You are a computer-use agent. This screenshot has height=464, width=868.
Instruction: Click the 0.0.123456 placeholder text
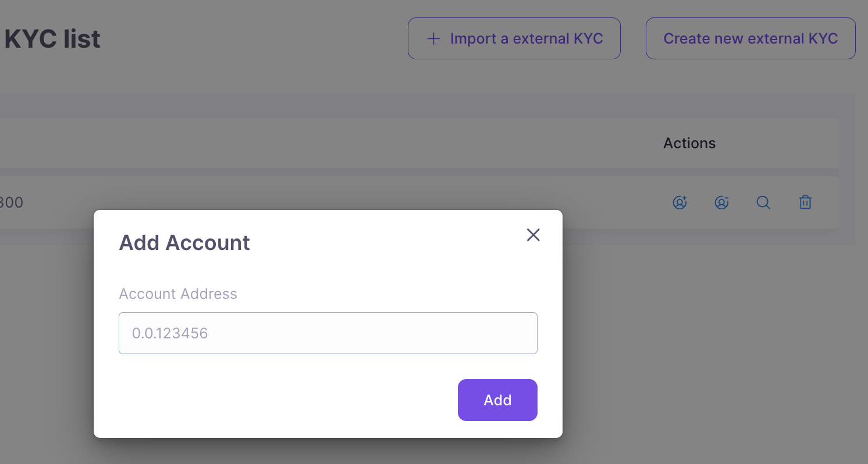pos(170,333)
